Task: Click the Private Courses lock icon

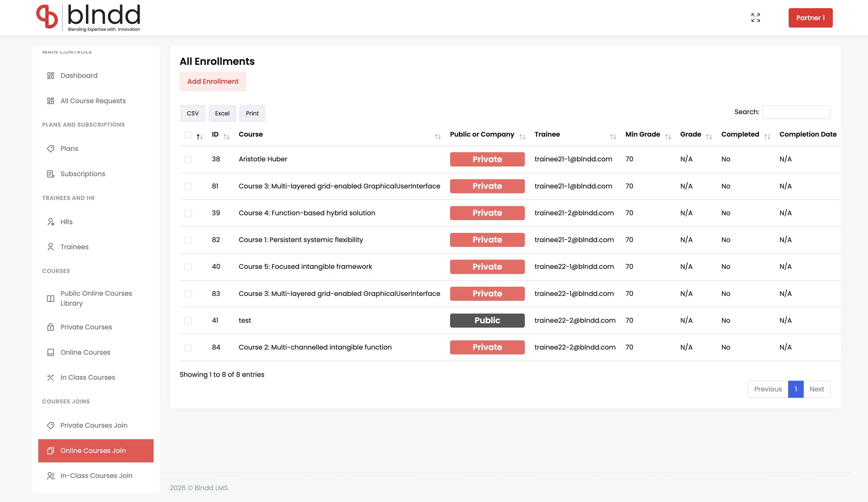Action: pyautogui.click(x=51, y=327)
